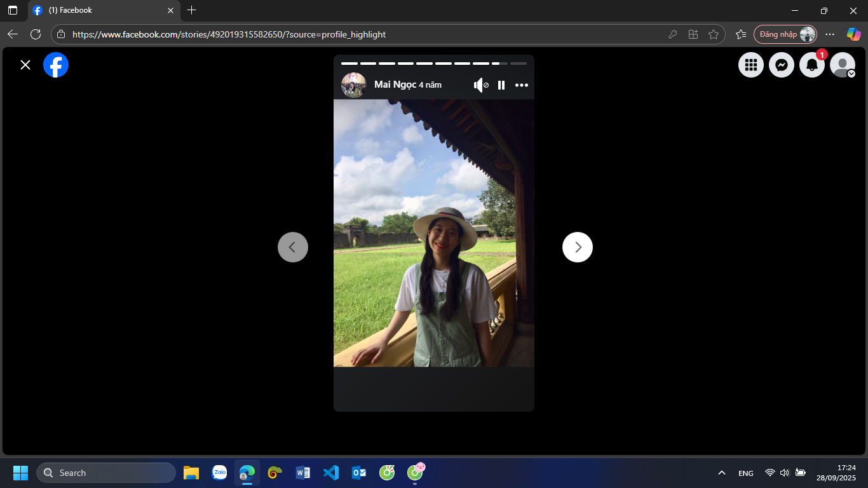
Task: Add this page to favorites star
Action: point(714,34)
